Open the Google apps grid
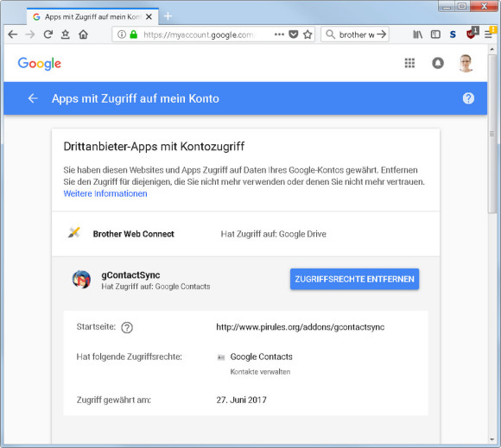This screenshot has height=448, width=501. 409,63
